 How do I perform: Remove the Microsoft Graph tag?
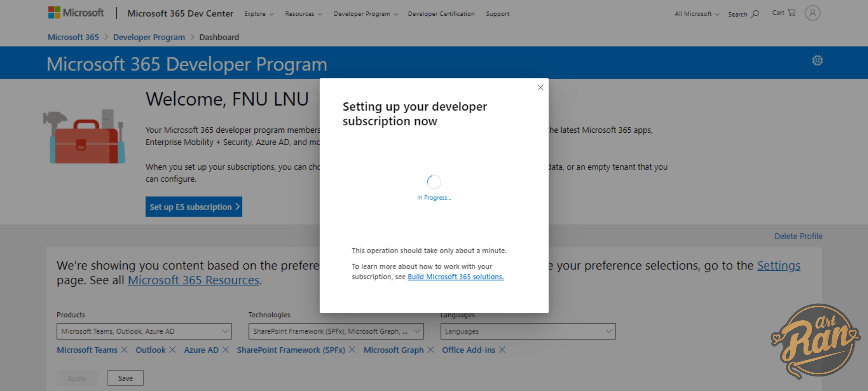coord(430,350)
